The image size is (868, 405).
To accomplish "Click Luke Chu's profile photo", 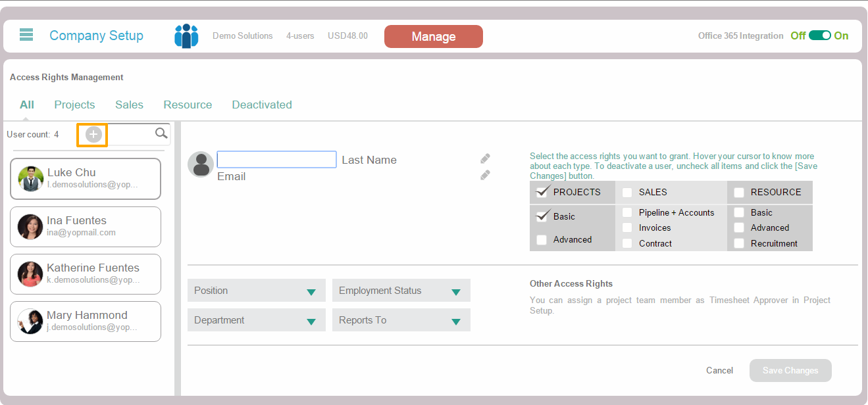I will [x=31, y=179].
